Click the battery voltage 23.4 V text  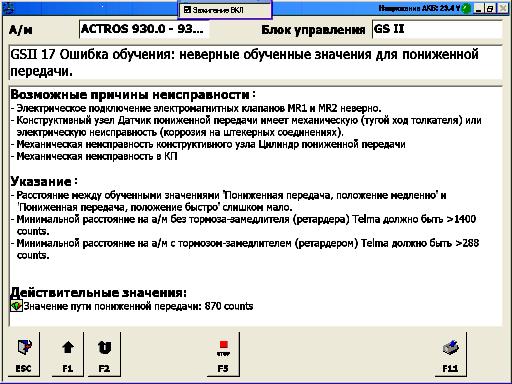click(419, 8)
